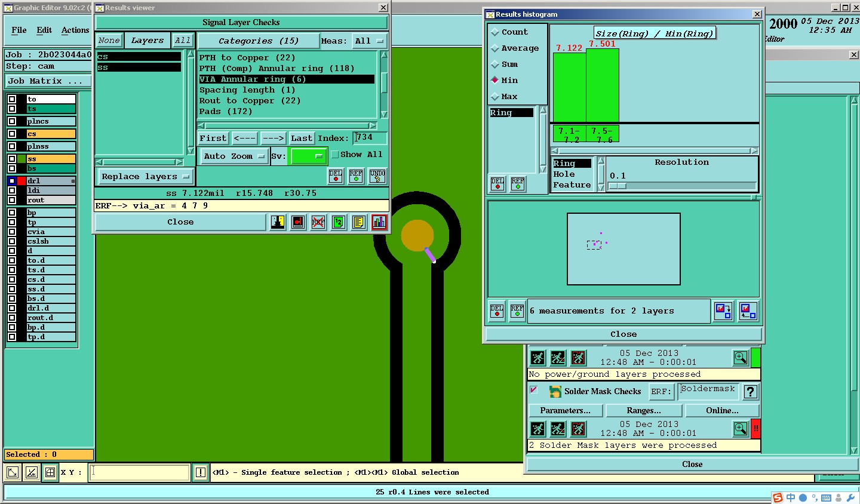This screenshot has height=504, width=860.
Task: Click the histogram-to-box left arrow icon
Action: [748, 311]
